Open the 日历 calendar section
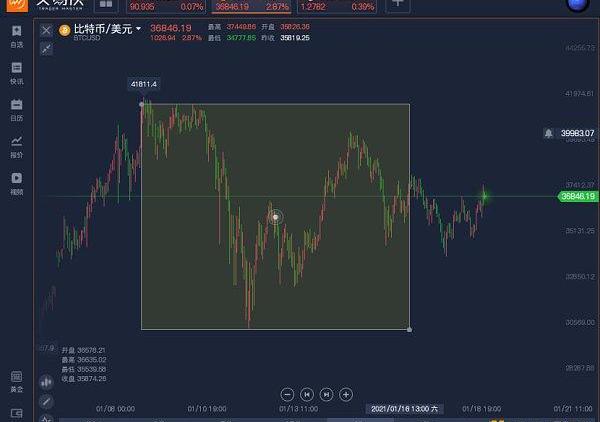This screenshot has height=422, width=600. (x=16, y=109)
